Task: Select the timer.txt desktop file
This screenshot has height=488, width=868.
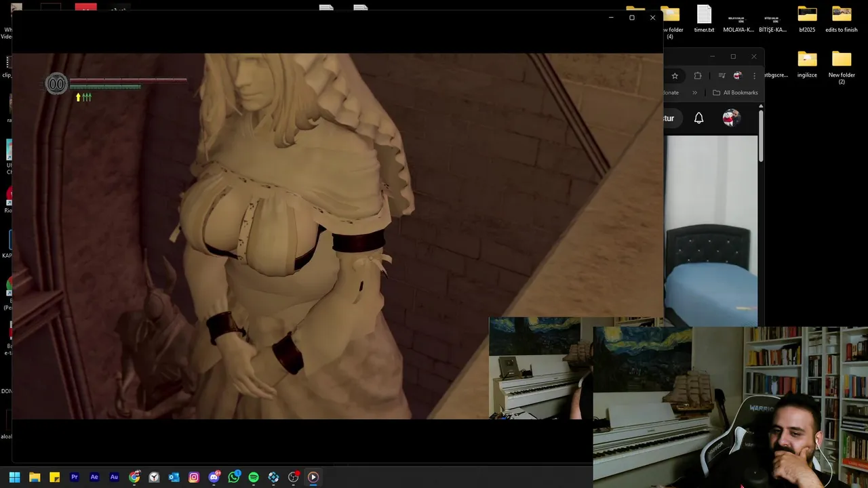Action: [704, 19]
